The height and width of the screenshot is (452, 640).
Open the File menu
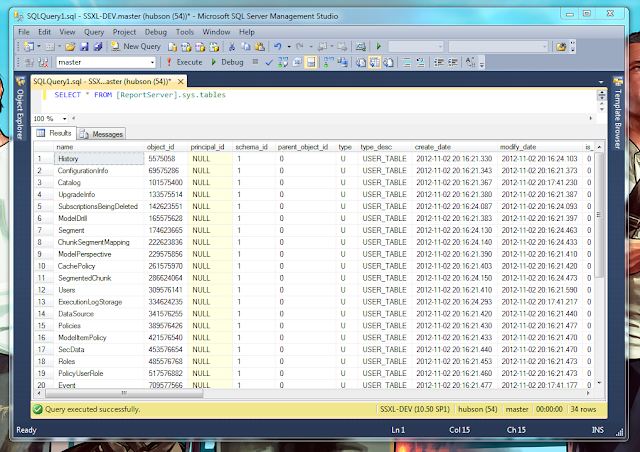(24, 32)
